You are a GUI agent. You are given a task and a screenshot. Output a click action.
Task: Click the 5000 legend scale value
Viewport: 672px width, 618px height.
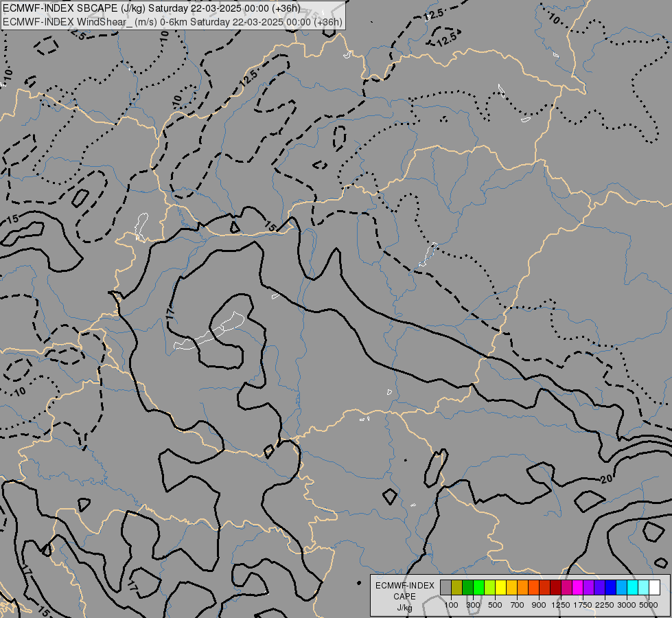tap(649, 605)
